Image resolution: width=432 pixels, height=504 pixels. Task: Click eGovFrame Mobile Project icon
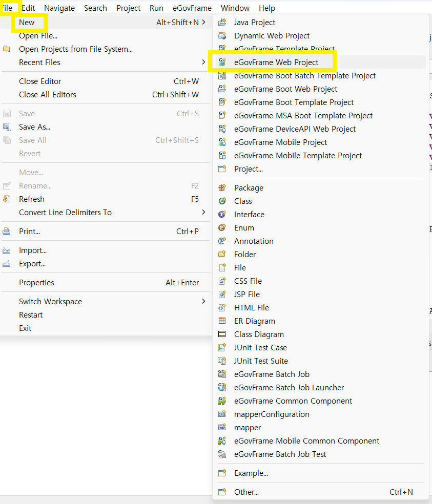point(222,142)
